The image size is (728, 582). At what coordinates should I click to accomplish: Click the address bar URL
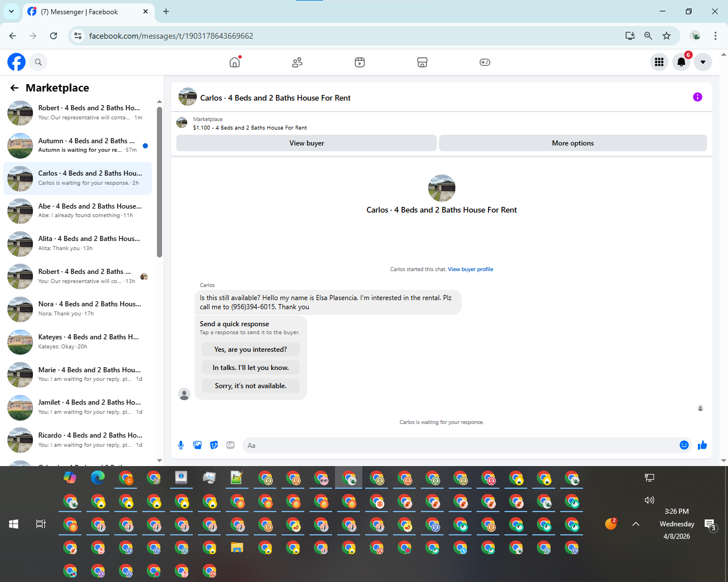click(x=171, y=36)
